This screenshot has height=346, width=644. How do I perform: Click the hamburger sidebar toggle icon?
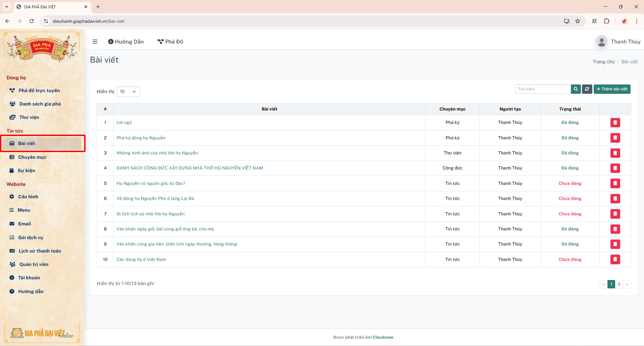click(95, 42)
